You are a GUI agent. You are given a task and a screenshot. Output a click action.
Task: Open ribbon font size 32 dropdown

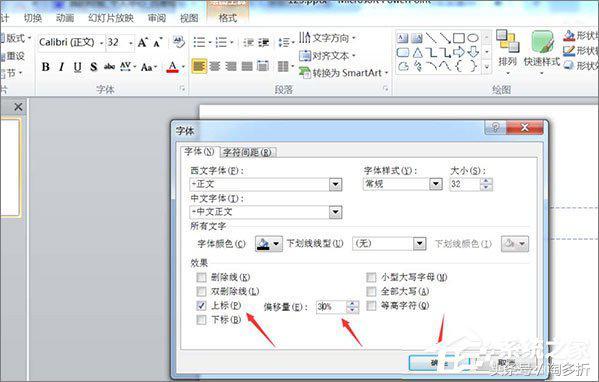coord(131,43)
